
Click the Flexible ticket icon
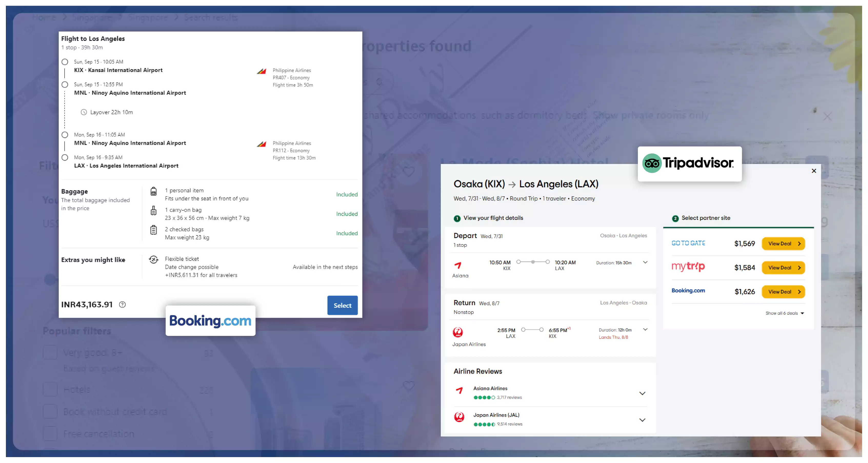coord(154,259)
